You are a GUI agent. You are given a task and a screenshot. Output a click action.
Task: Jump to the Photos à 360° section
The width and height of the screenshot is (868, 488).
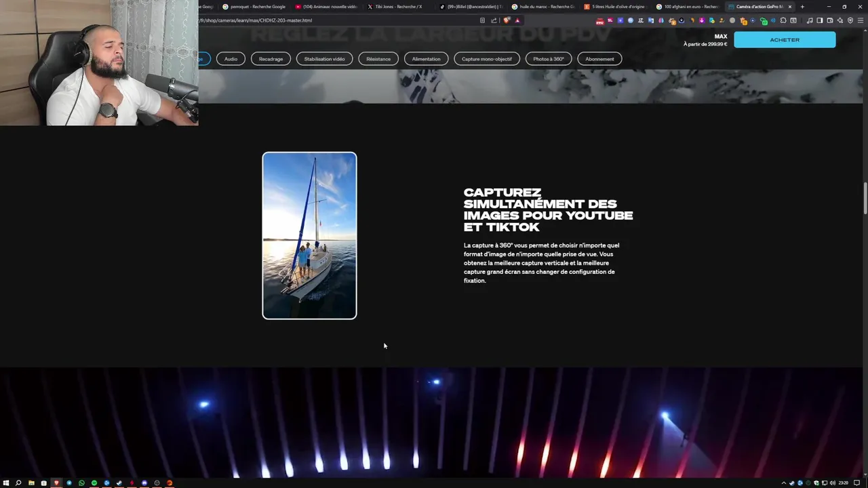[x=549, y=59]
